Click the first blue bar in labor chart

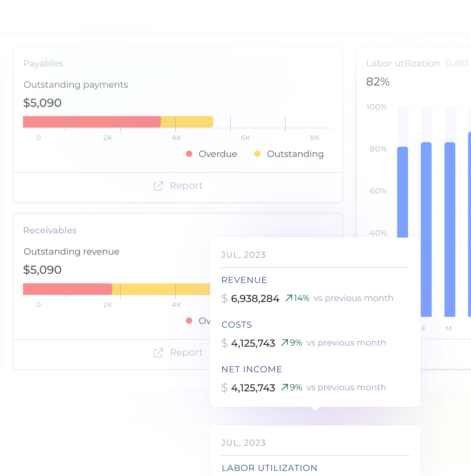[x=403, y=192]
